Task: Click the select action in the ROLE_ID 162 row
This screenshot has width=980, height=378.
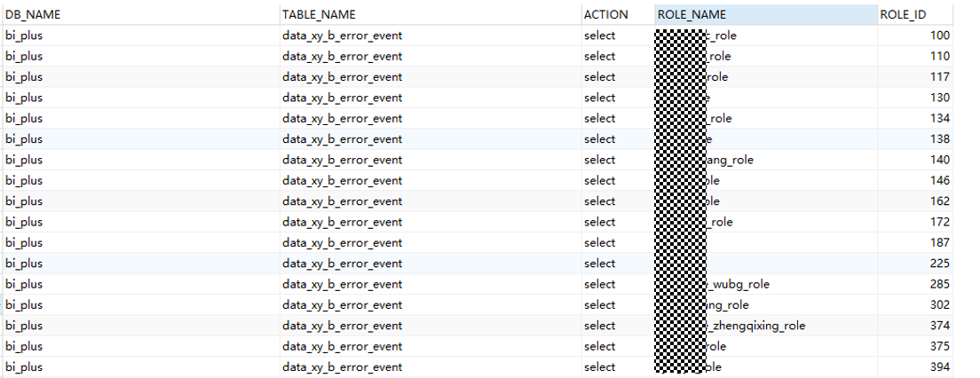Action: tap(599, 201)
